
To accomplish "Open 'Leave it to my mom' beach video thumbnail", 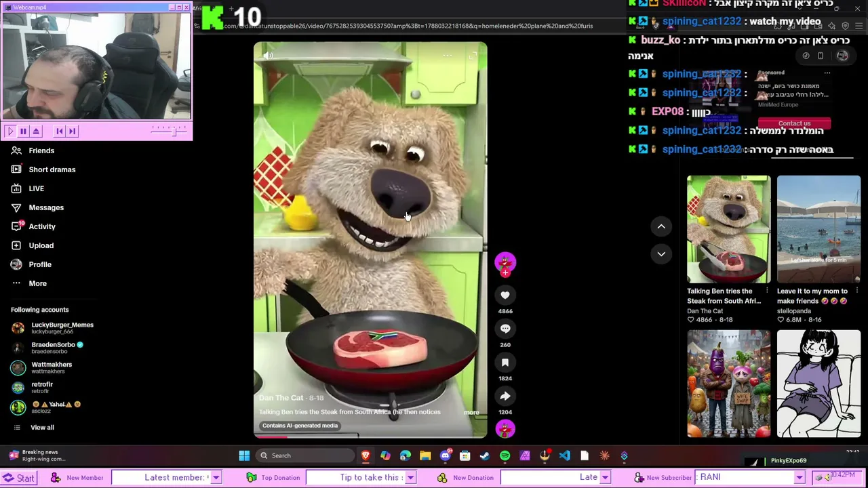I will [818, 229].
